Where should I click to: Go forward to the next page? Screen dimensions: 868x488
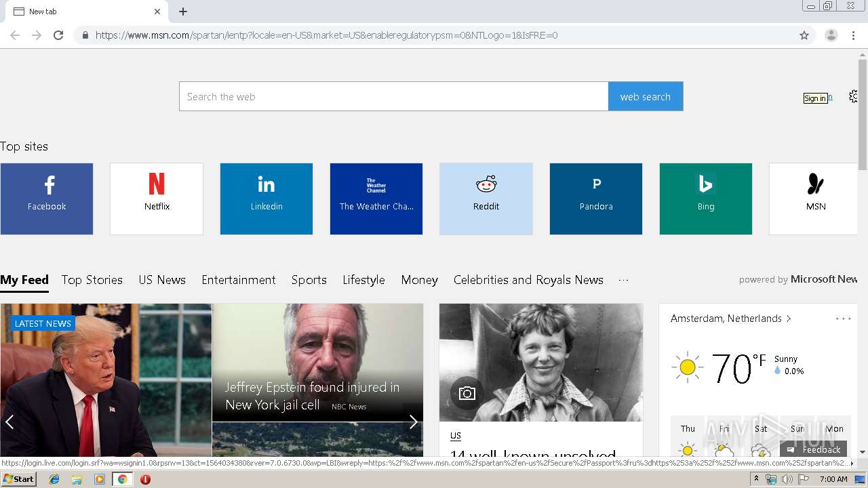(x=37, y=35)
